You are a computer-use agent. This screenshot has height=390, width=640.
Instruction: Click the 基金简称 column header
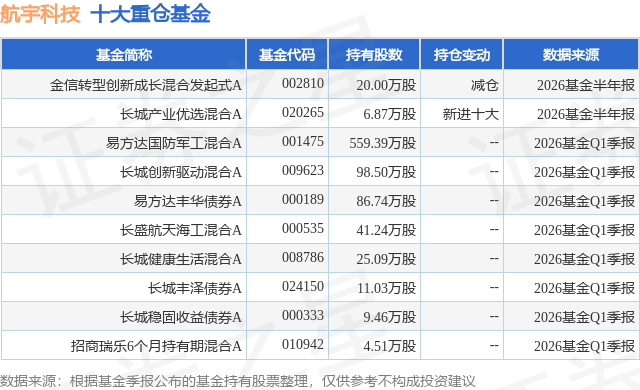[124, 55]
